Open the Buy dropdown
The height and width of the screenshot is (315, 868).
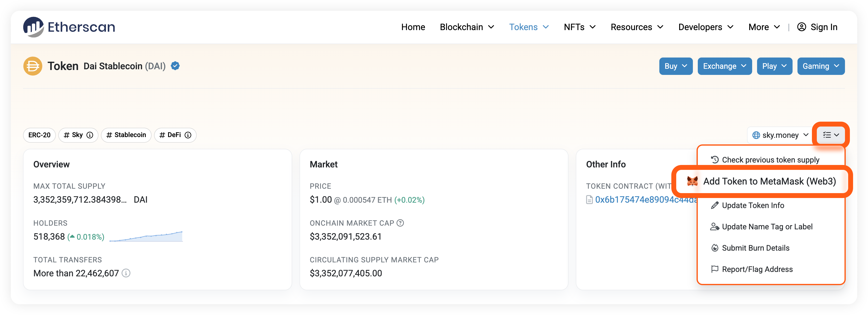tap(675, 66)
